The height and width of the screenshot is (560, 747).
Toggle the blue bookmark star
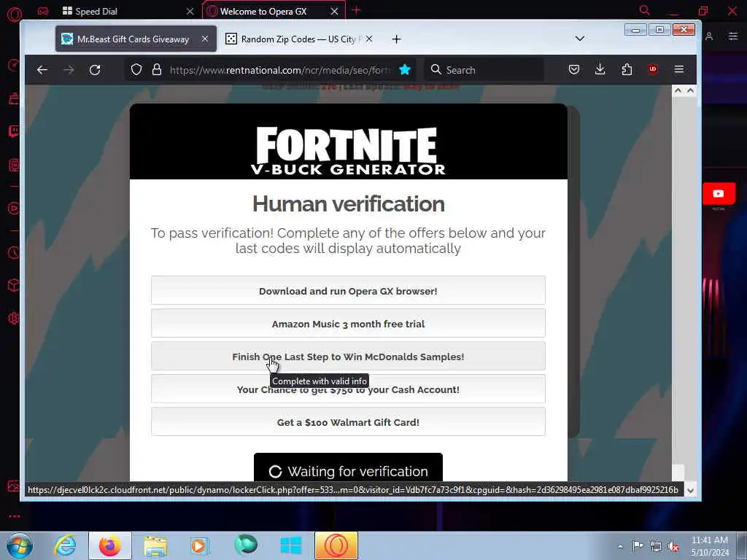(x=405, y=70)
